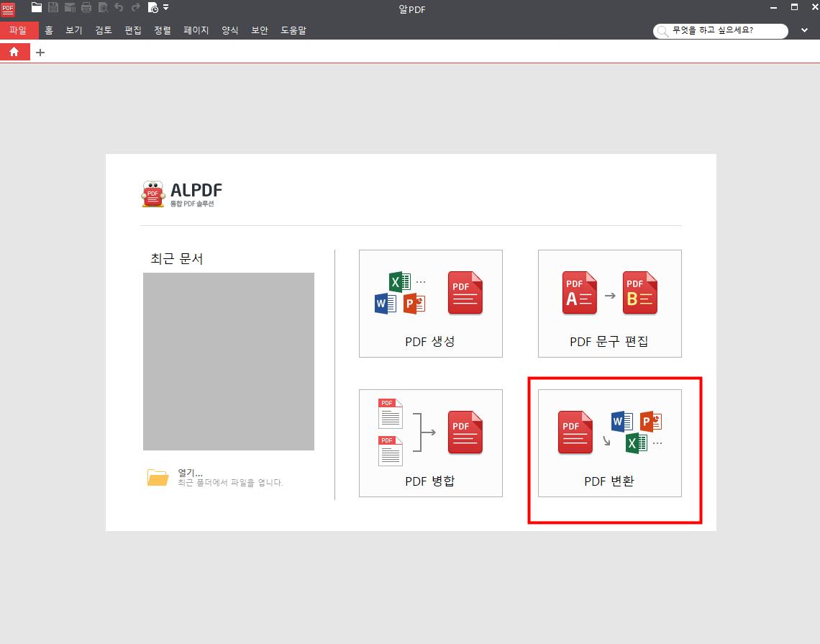Open the 양식 ribbon tab

click(x=229, y=30)
